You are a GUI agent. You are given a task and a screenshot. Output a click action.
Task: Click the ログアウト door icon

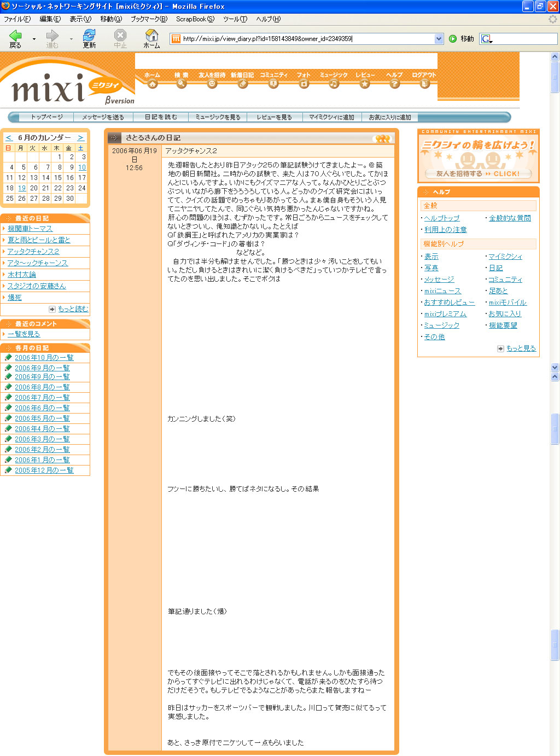coord(424,84)
